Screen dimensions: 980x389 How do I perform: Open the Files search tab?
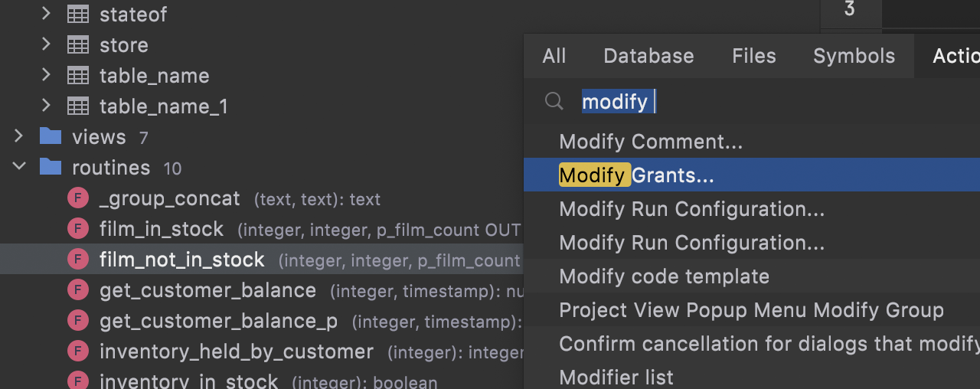coord(753,56)
